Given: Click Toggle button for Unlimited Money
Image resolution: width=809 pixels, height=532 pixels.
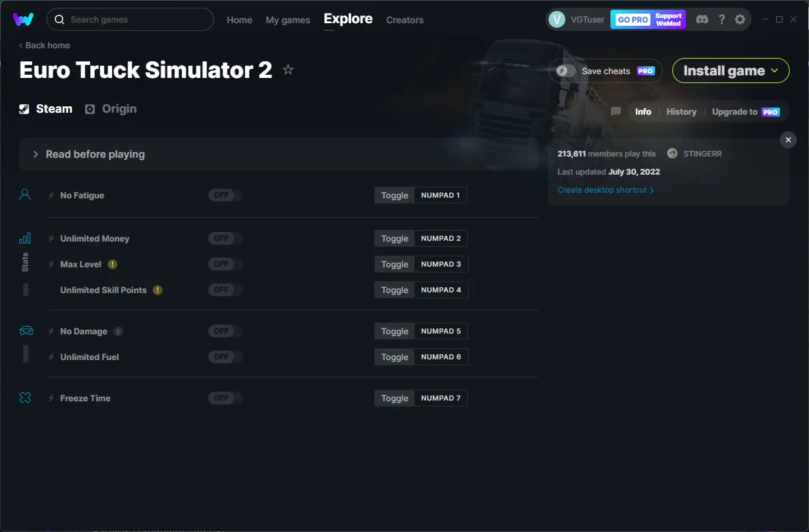Looking at the screenshot, I should tap(395, 238).
